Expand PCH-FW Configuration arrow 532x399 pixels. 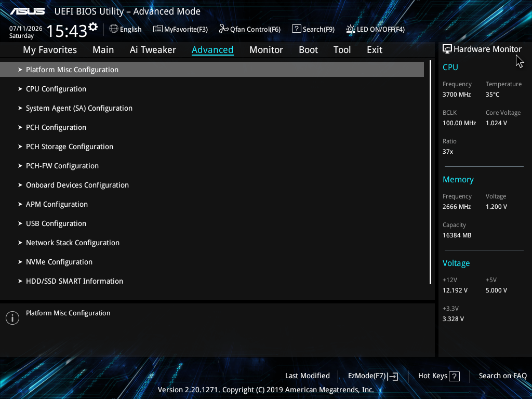point(20,166)
